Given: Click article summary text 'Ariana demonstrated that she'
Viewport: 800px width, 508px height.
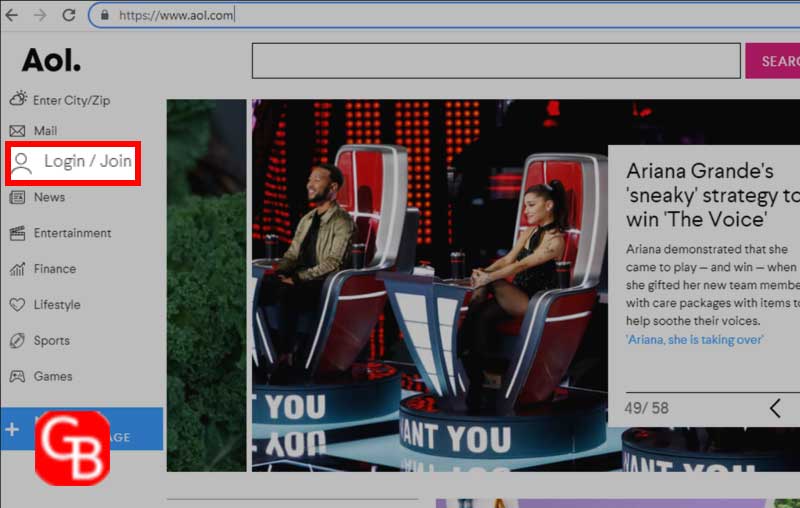Looking at the screenshot, I should (x=707, y=249).
